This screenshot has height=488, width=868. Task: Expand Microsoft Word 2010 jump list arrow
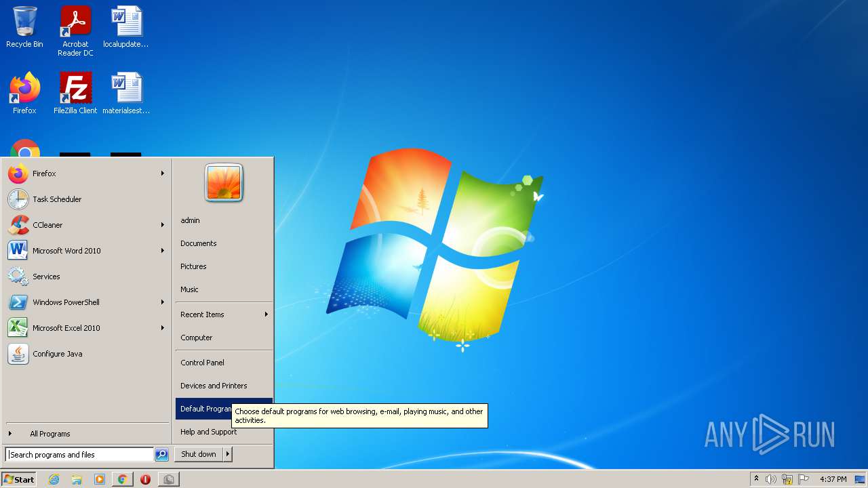tap(163, 251)
